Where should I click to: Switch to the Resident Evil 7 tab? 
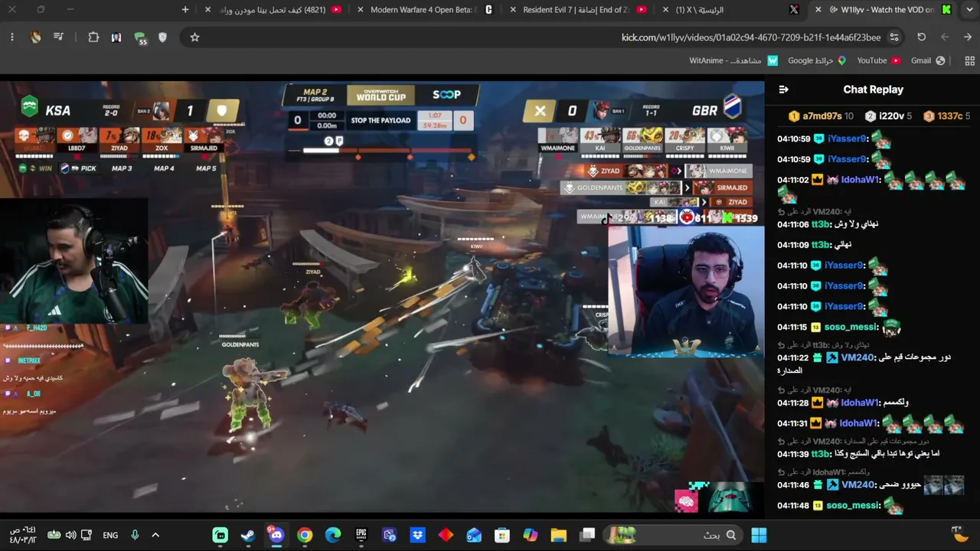(577, 10)
